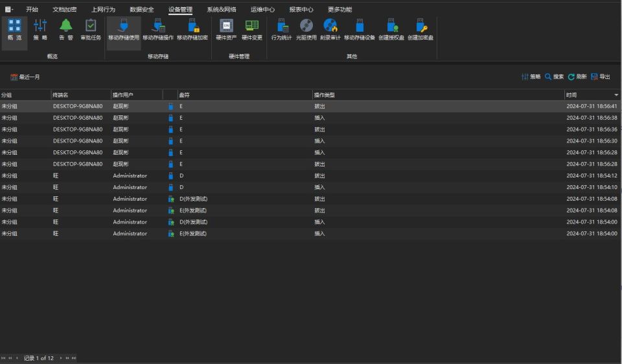Go to the last record in pager
Viewport: 622px width, 364px height.
pyautogui.click(x=74, y=358)
